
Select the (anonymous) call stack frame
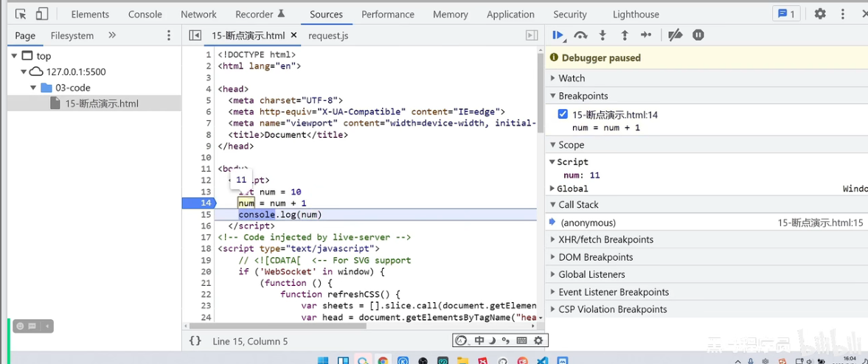pyautogui.click(x=706, y=223)
